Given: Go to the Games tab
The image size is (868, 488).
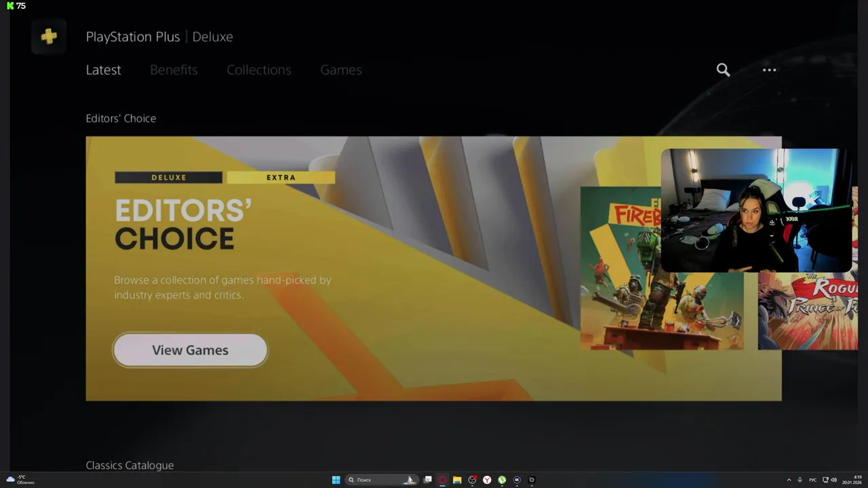Looking at the screenshot, I should [341, 70].
